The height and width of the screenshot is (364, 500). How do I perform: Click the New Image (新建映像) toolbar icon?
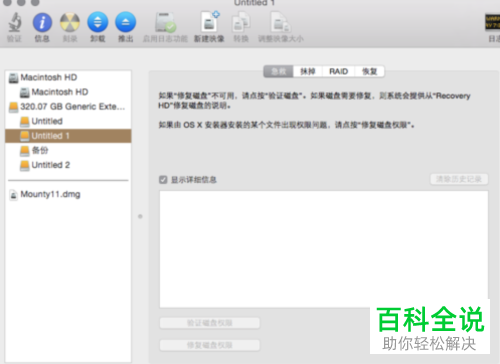pos(210,22)
